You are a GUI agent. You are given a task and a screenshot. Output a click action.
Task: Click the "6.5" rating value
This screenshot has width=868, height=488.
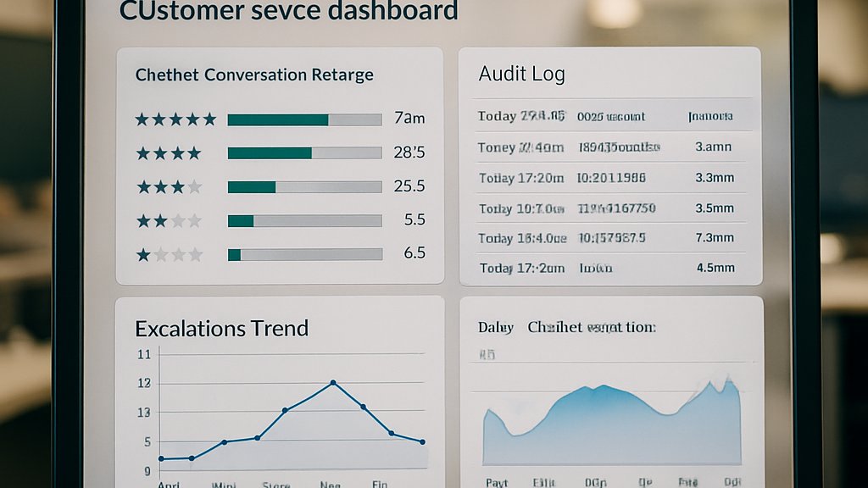point(415,252)
